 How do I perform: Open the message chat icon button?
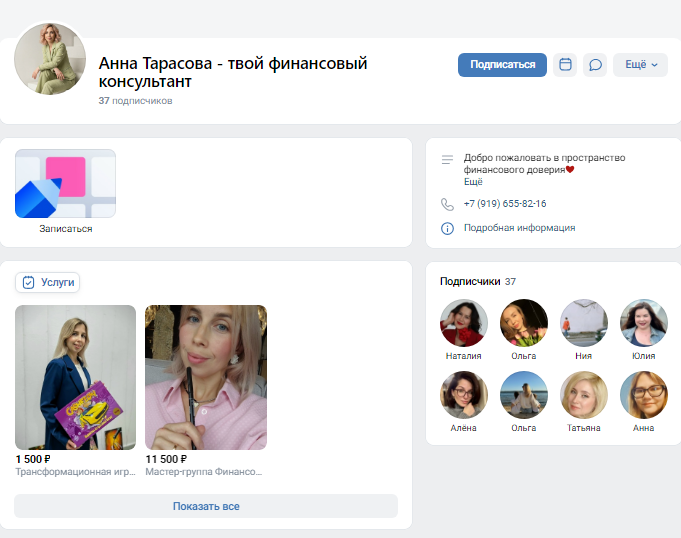point(595,65)
